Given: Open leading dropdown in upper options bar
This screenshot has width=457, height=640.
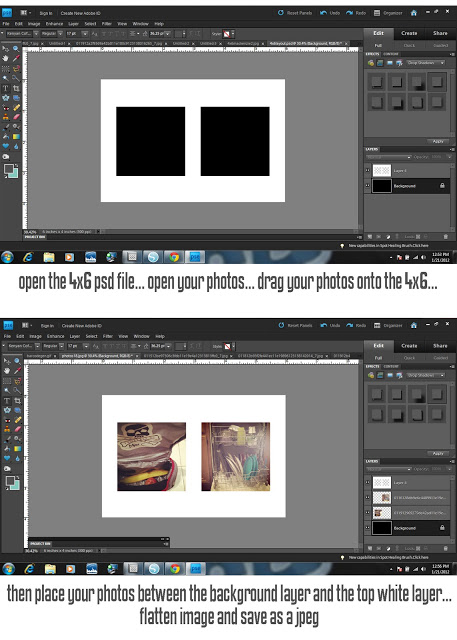Looking at the screenshot, I should 168,33.
